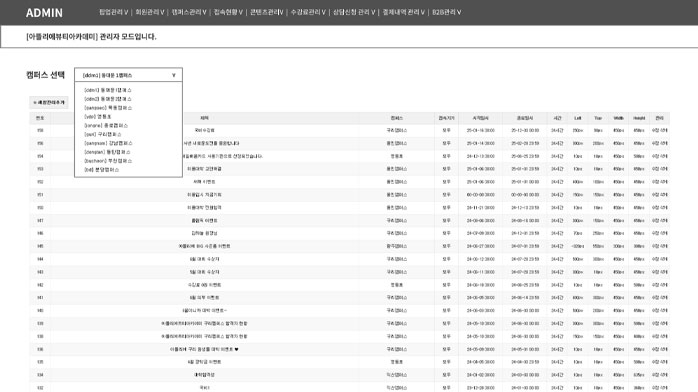
Task: Click 수정 삭제 in the 새해 이벤트 row
Action: click(x=660, y=182)
